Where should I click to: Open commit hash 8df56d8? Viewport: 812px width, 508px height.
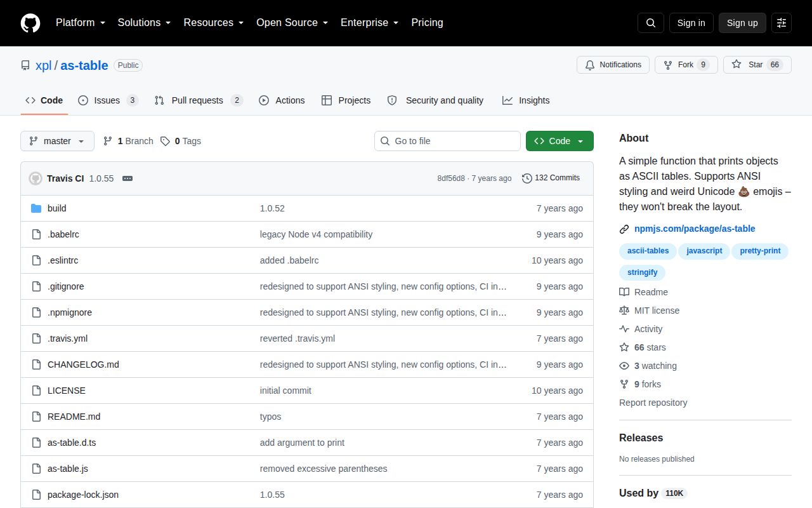pos(451,178)
